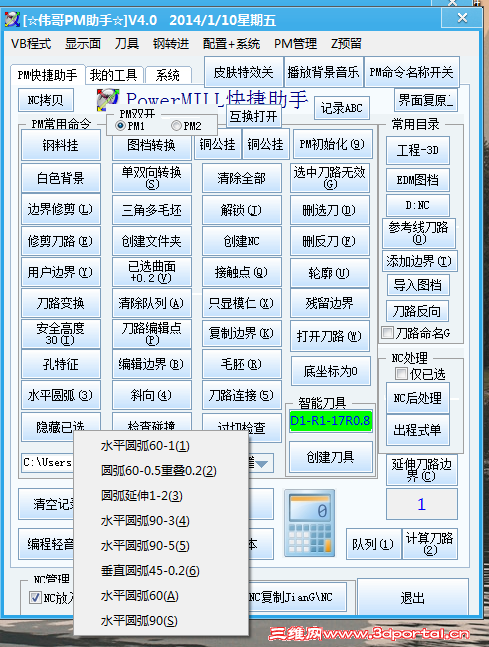489x647 pixels.
Task: Click 创建文件夹 button
Action: [x=151, y=241]
